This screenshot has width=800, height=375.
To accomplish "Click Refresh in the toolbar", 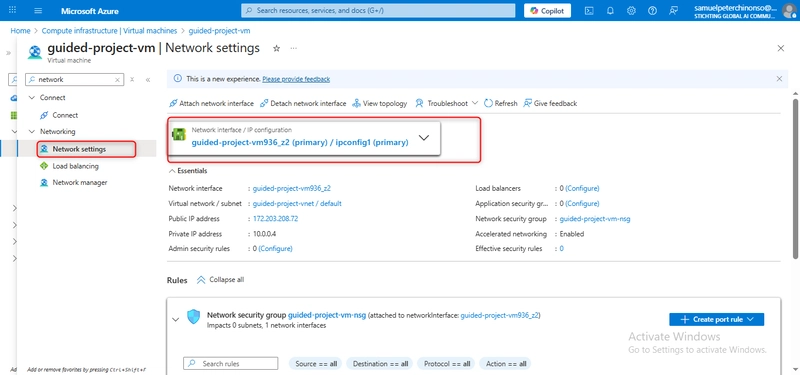I will pos(501,104).
